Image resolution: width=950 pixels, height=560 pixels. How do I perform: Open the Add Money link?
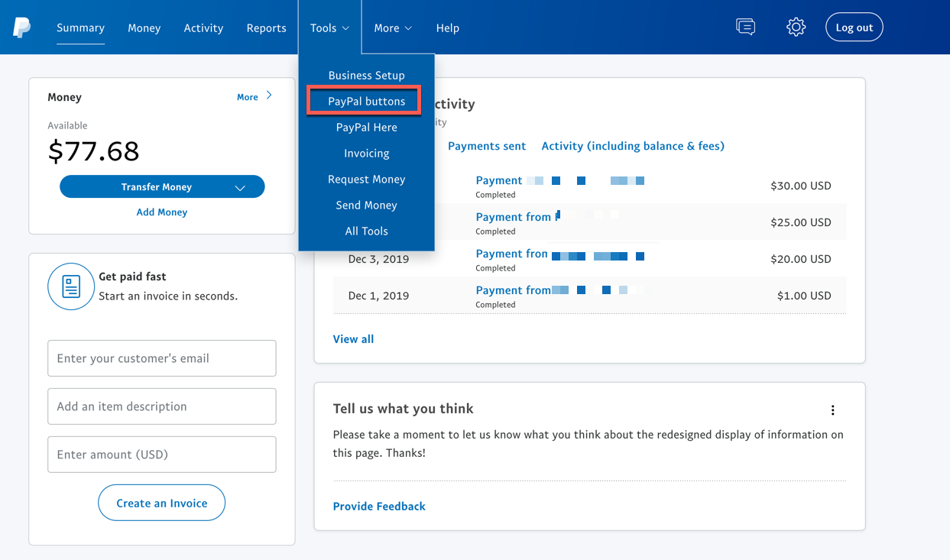click(161, 212)
